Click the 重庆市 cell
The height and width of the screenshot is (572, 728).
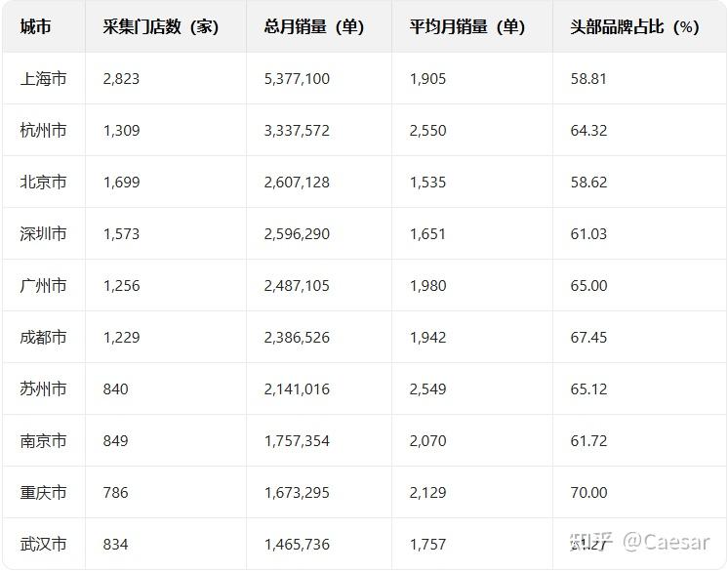[x=44, y=493]
